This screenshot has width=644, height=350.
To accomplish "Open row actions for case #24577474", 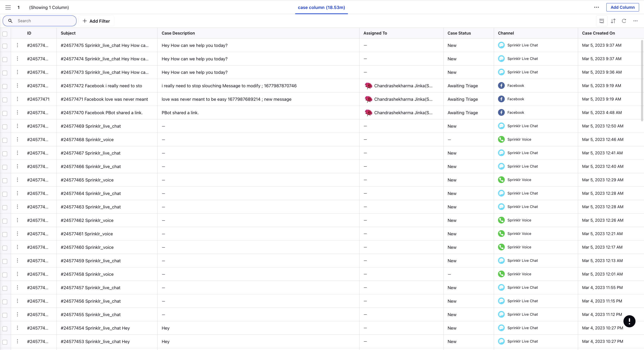I will click(17, 59).
